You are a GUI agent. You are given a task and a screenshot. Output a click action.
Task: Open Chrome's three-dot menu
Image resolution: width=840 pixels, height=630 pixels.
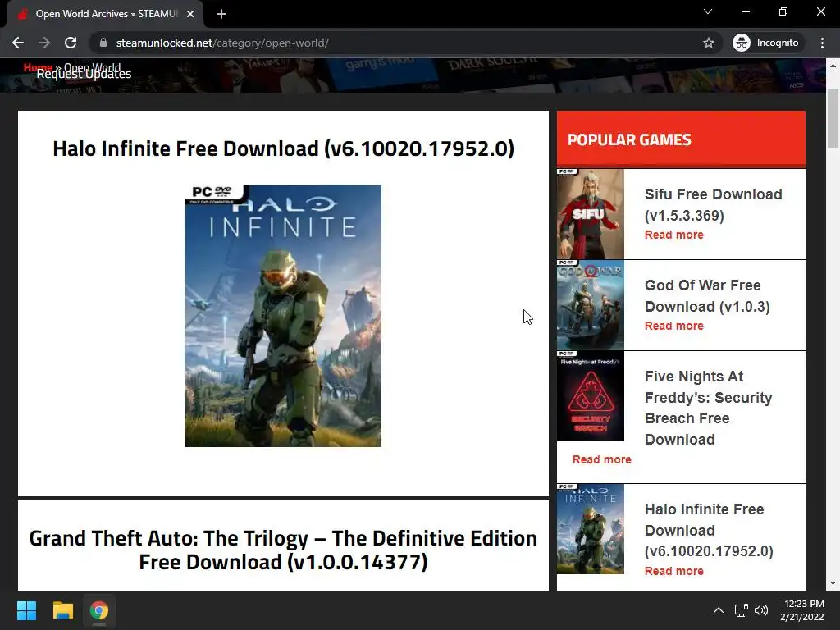[822, 43]
